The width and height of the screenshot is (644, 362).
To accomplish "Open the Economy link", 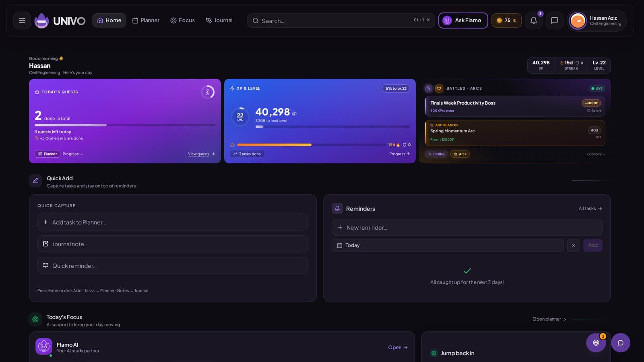I will 596,154.
